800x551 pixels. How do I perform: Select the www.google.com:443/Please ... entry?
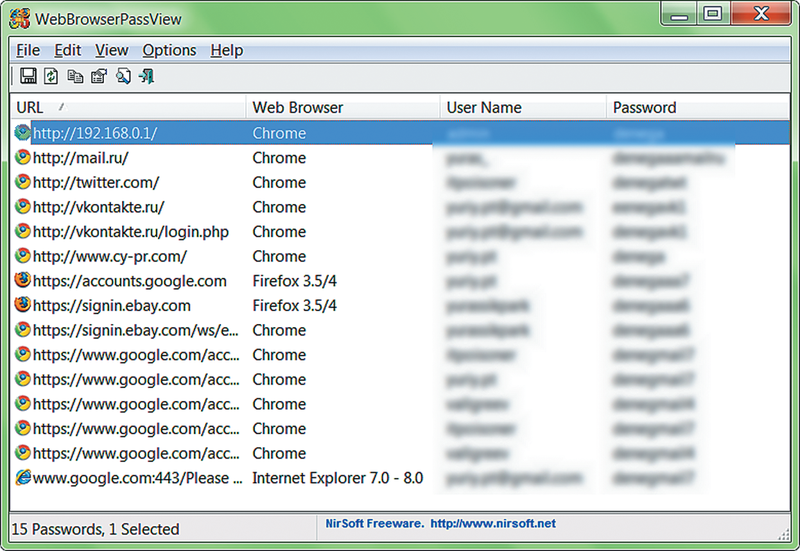point(138,478)
